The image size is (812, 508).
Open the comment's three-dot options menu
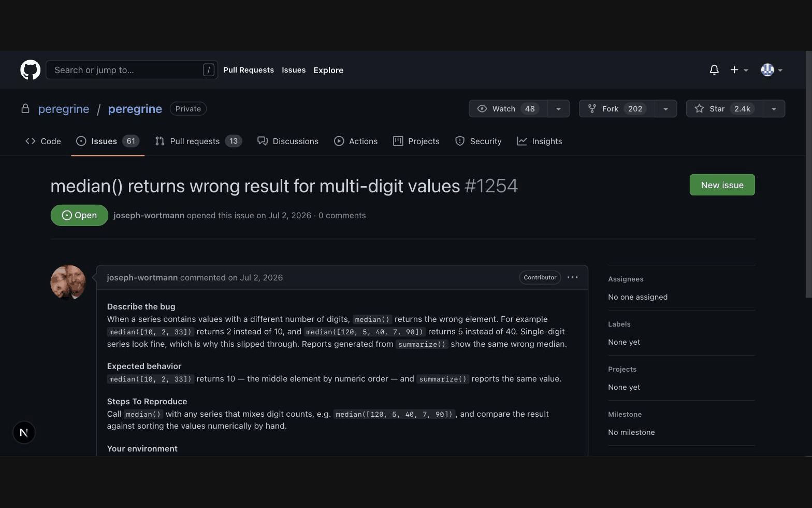(572, 277)
